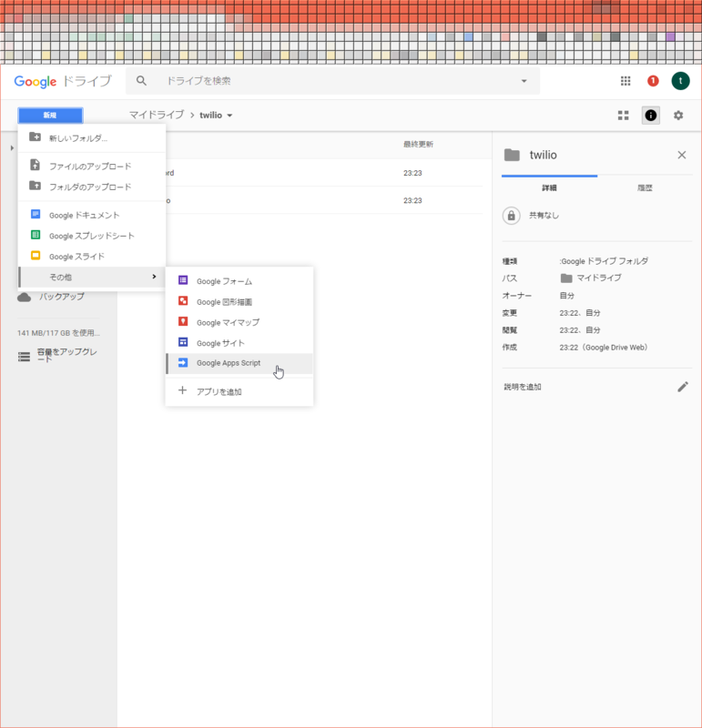702x728 pixels.
Task: Choose フォルダのアップロード
Action: 92,187
